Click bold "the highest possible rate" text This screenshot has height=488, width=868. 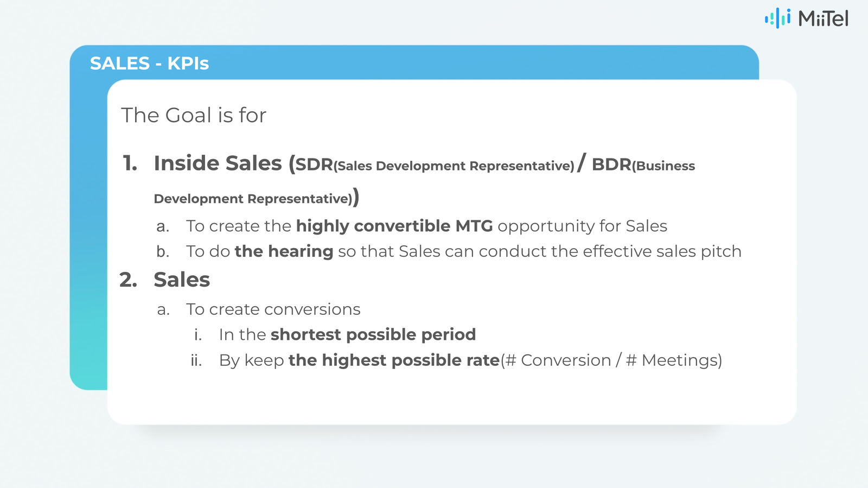[x=394, y=360]
